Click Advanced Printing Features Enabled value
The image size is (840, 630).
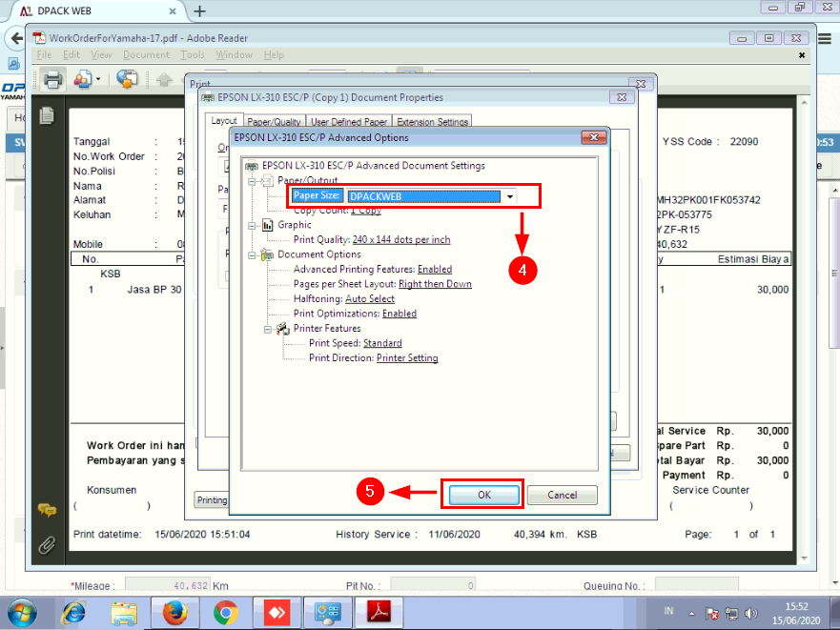click(435, 270)
